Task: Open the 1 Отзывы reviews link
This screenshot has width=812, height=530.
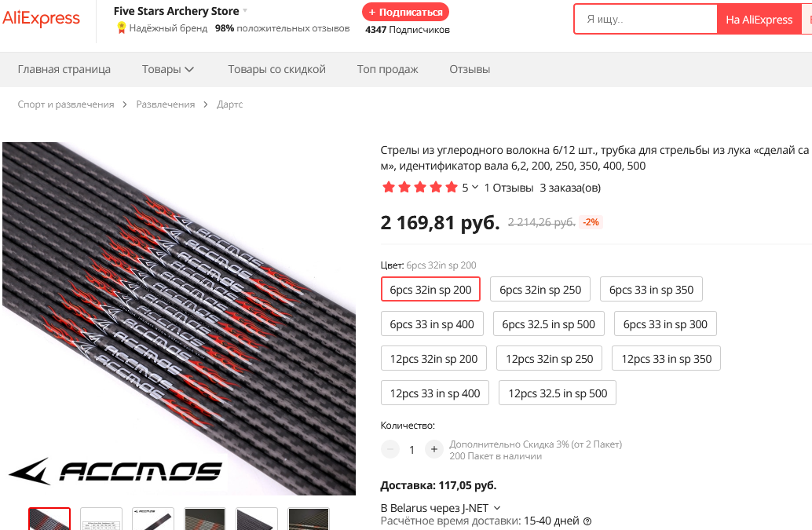Action: pyautogui.click(x=509, y=188)
